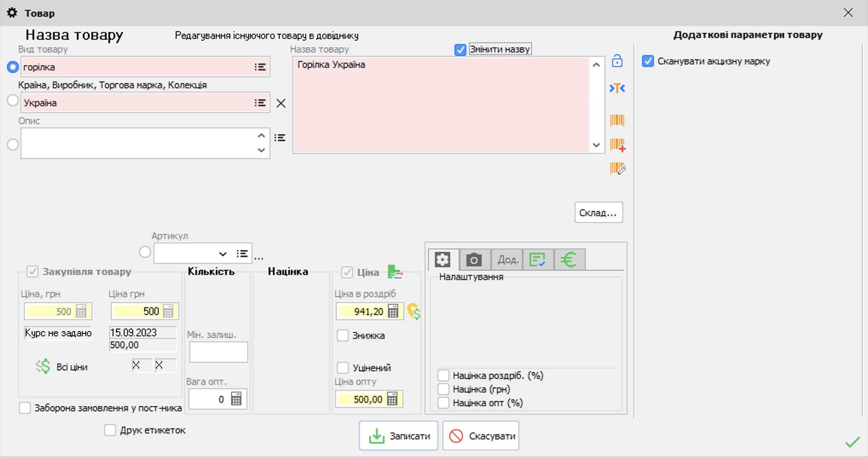Open calculator for retail price field

(393, 311)
